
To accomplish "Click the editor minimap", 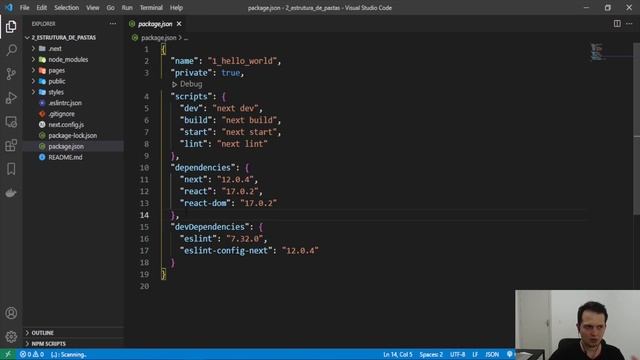I will coord(597,52).
